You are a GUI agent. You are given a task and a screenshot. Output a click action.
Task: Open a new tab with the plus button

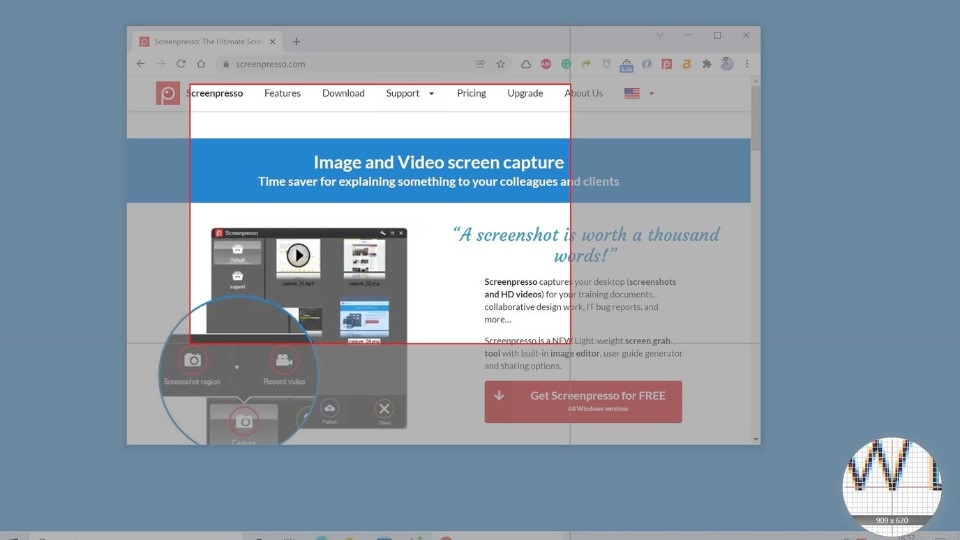(296, 42)
